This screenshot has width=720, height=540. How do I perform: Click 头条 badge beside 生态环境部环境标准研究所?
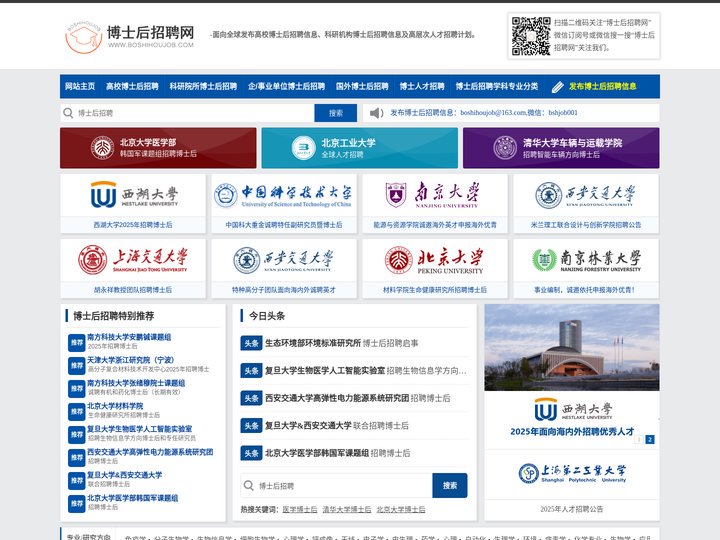[251, 343]
